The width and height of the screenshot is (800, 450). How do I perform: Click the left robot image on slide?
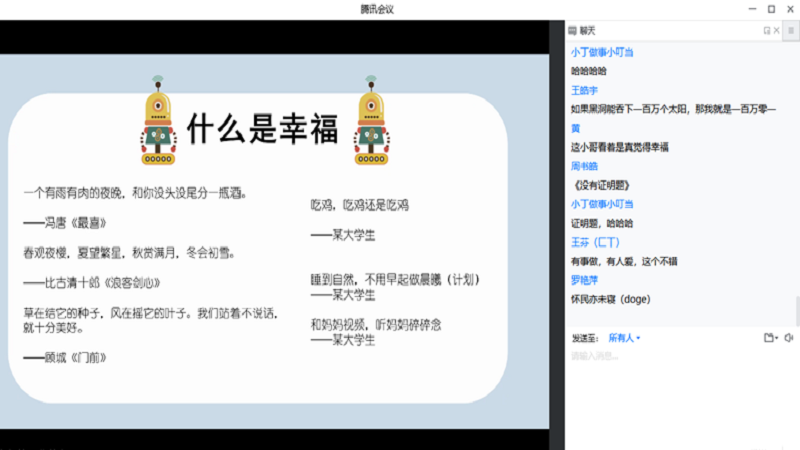pos(158,120)
